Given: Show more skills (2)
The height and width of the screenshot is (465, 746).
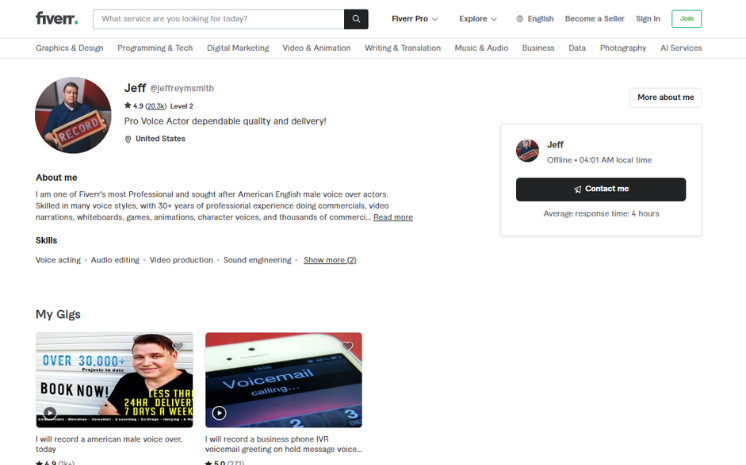Looking at the screenshot, I should click(x=330, y=260).
